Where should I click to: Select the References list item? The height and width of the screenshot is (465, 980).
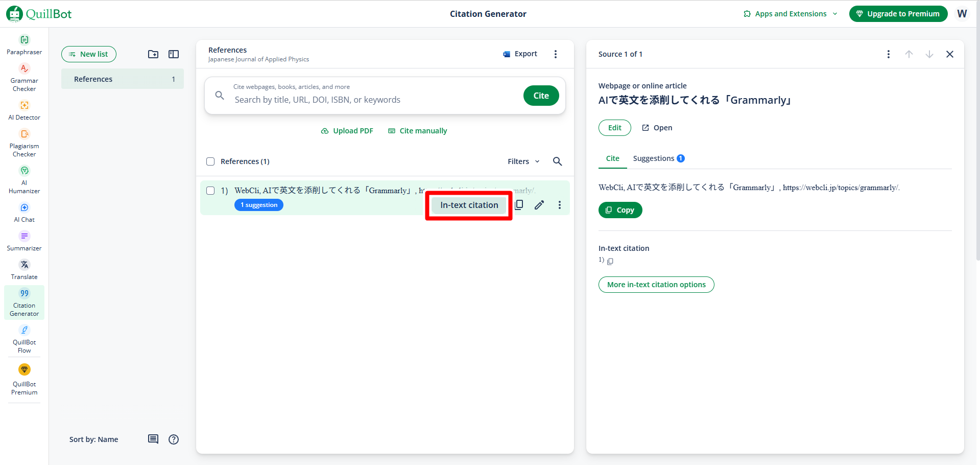click(x=123, y=79)
